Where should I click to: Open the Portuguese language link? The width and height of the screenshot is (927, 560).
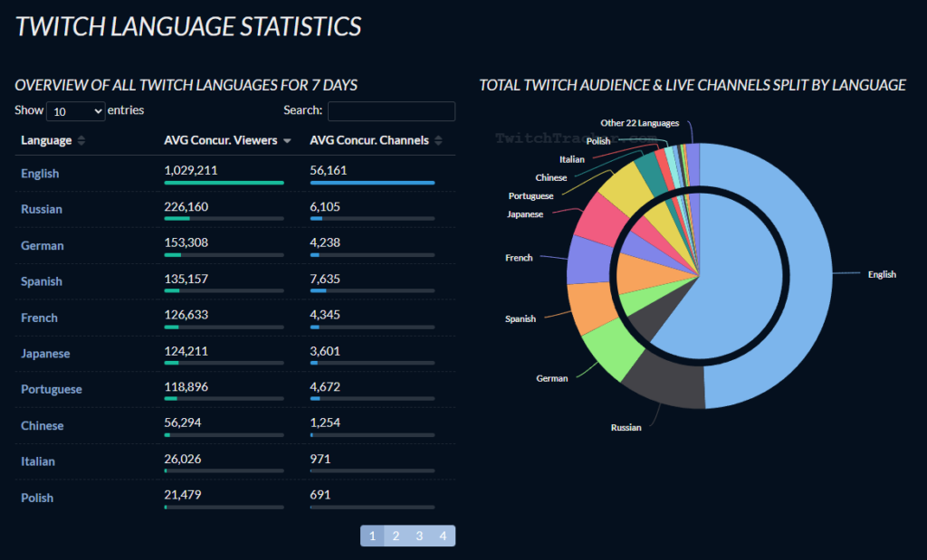coord(52,389)
